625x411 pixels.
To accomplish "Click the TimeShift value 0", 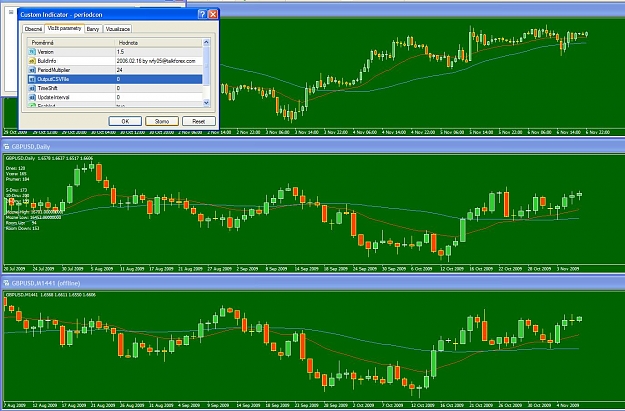I will tap(118, 88).
